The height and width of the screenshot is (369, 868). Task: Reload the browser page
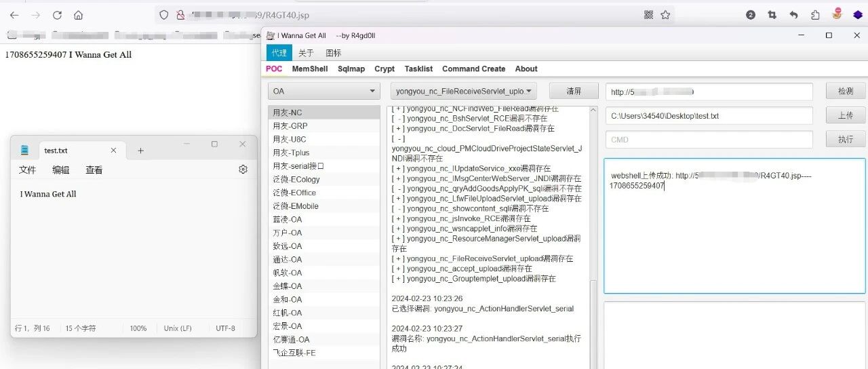coord(57,15)
